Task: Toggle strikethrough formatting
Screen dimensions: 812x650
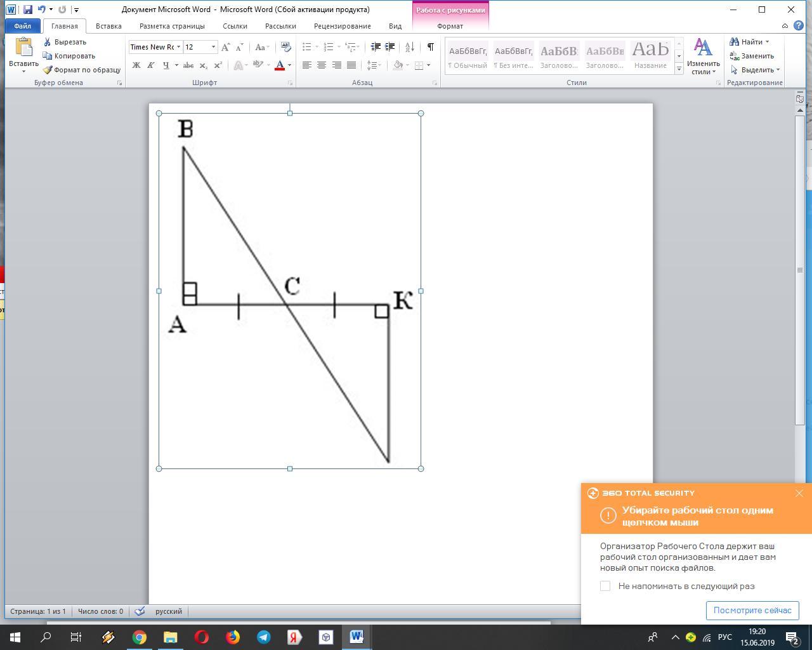Action: tap(188, 65)
